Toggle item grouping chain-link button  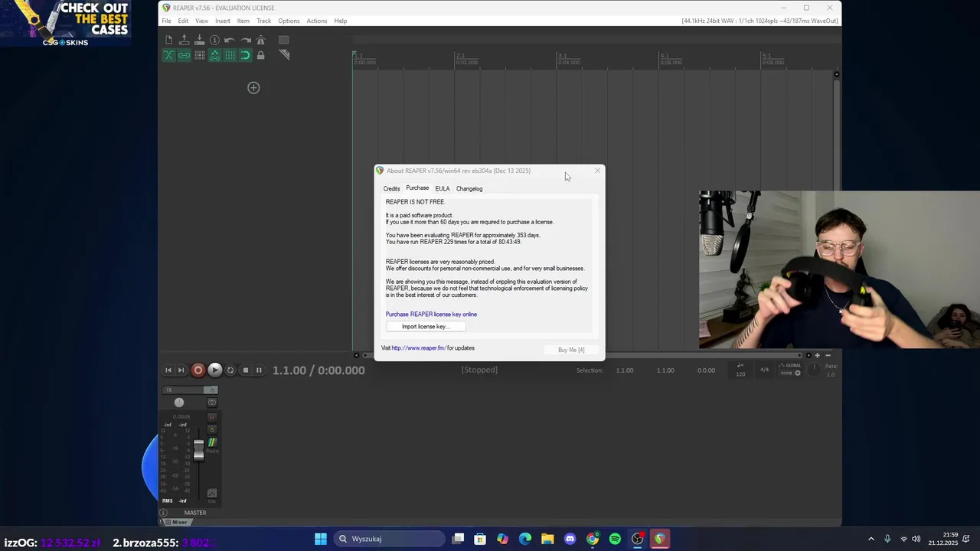point(185,55)
